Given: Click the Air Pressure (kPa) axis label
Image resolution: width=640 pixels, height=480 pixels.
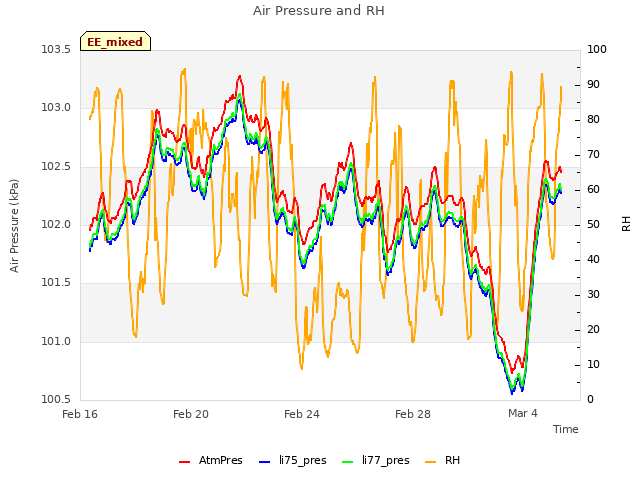Looking at the screenshot, I should 14,225.
